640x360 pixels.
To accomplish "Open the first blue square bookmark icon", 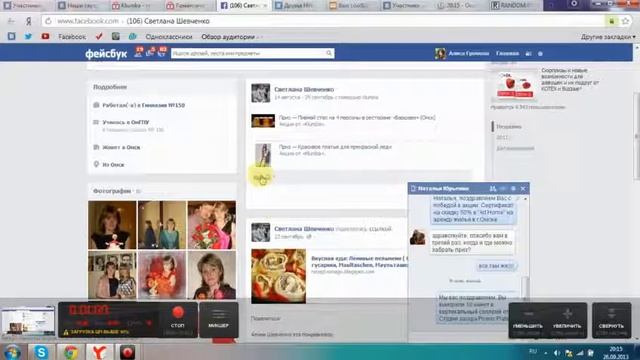I will [x=11, y=36].
